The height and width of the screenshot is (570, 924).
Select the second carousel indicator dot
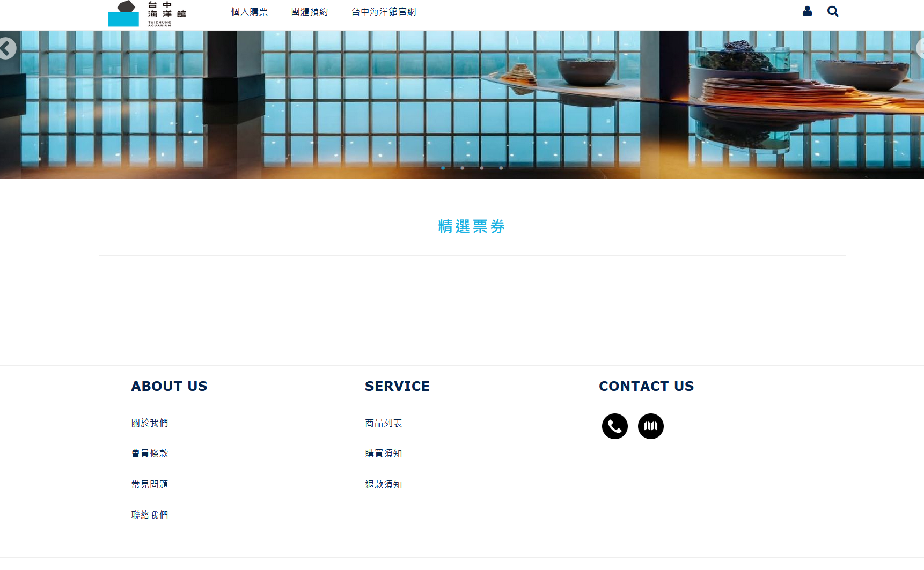[462, 168]
